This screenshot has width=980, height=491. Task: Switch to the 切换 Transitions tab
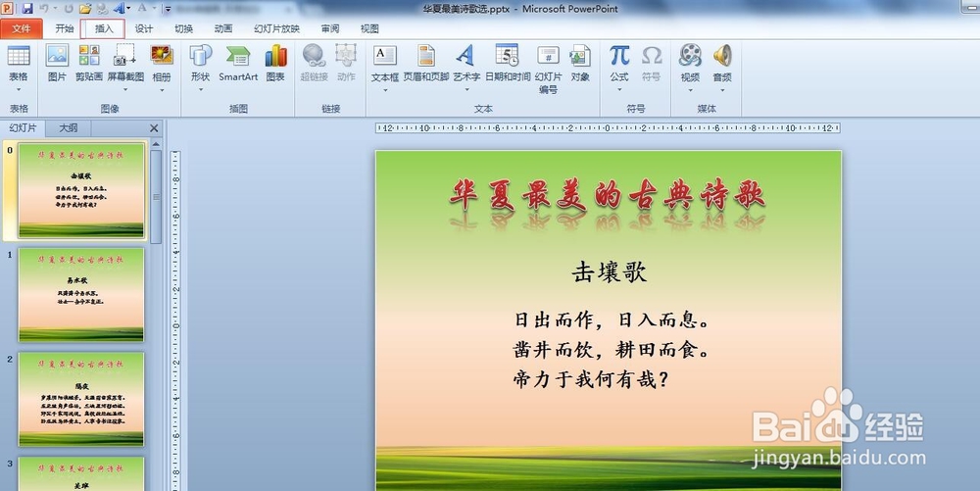(184, 28)
